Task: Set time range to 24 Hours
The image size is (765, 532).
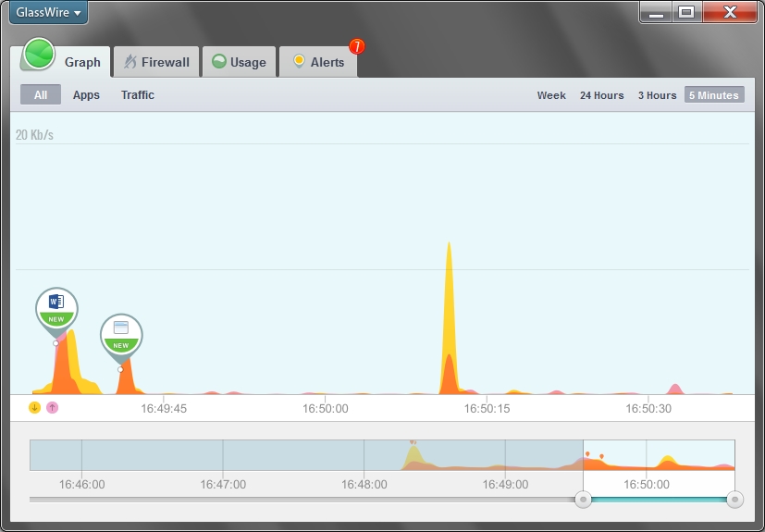Action: [x=601, y=95]
